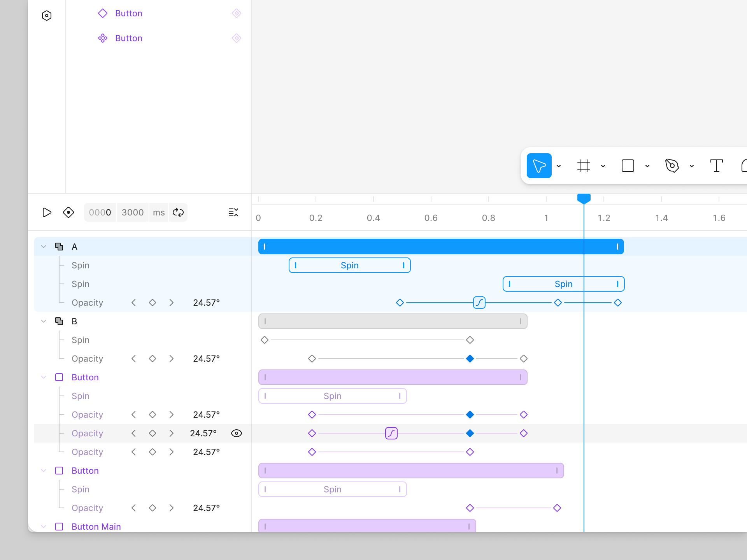Click the add keyframe diamond beside play
This screenshot has width=747, height=560.
pos(68,212)
